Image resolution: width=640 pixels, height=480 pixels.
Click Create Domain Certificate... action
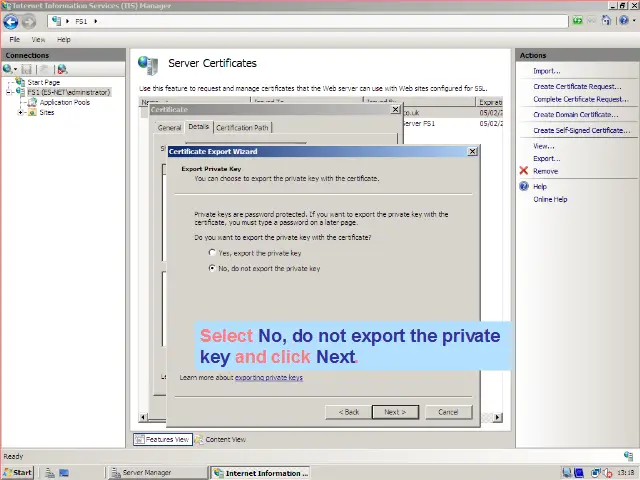pyautogui.click(x=576, y=115)
